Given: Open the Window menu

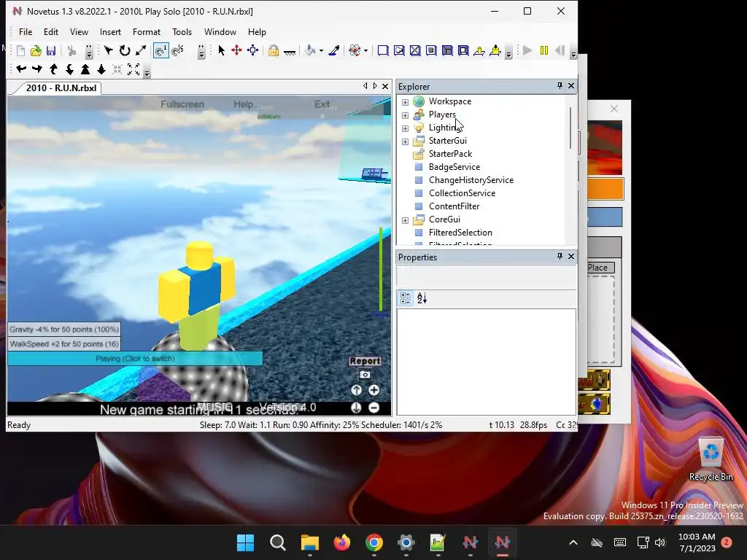Looking at the screenshot, I should tap(220, 32).
